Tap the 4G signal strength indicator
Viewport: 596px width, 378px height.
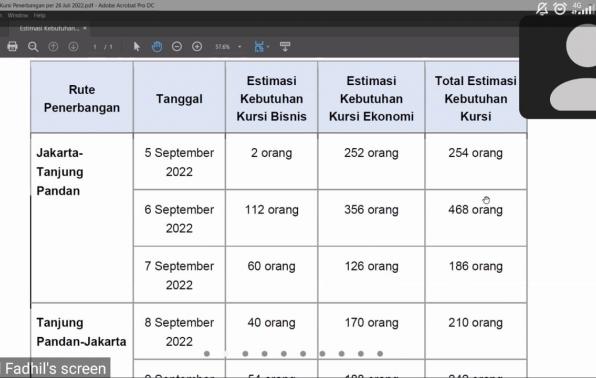pos(583,8)
